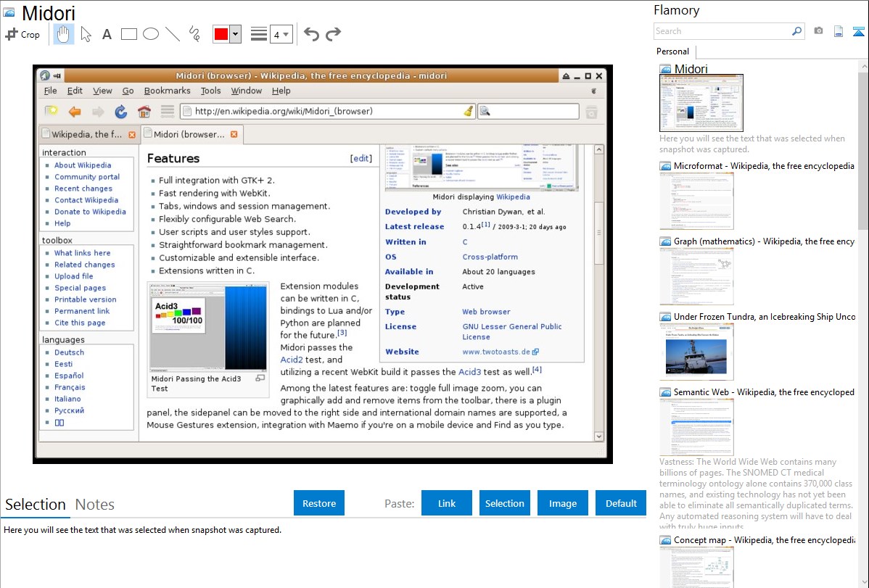Click the Default paste button
Image resolution: width=869 pixels, height=588 pixels.
(x=621, y=503)
